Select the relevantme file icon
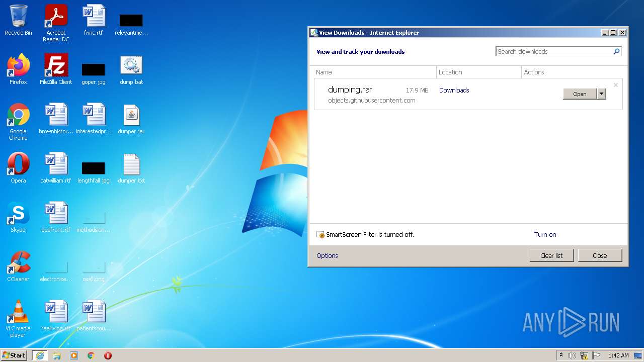The height and width of the screenshot is (362, 644). tap(131, 24)
